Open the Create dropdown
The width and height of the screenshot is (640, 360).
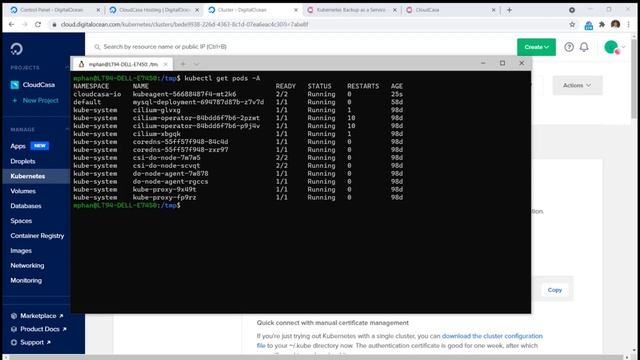coord(536,47)
